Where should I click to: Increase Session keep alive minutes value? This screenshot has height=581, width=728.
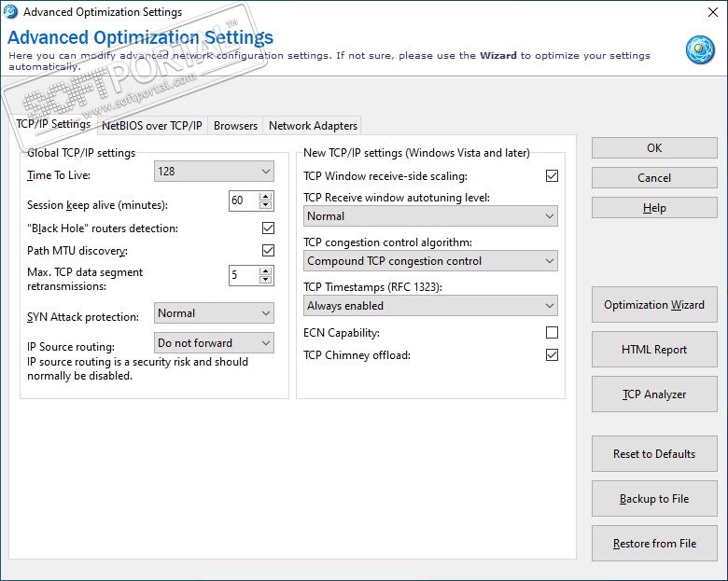click(266, 196)
